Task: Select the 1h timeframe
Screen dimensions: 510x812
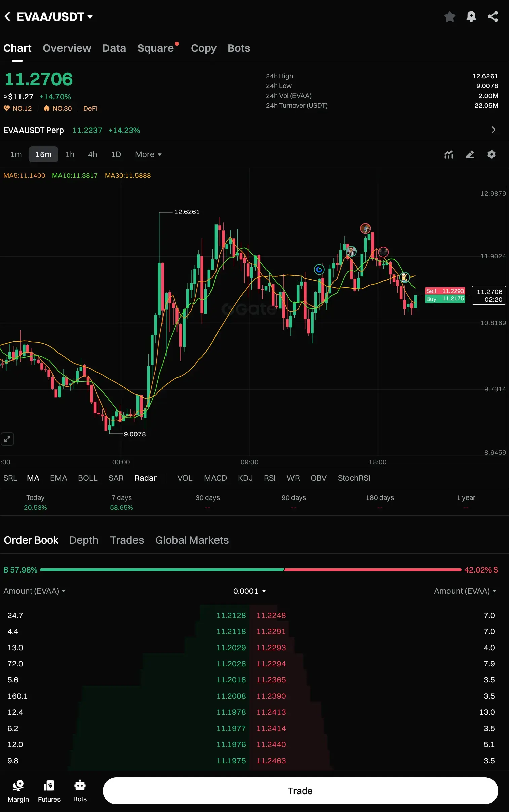Action: [x=70, y=154]
